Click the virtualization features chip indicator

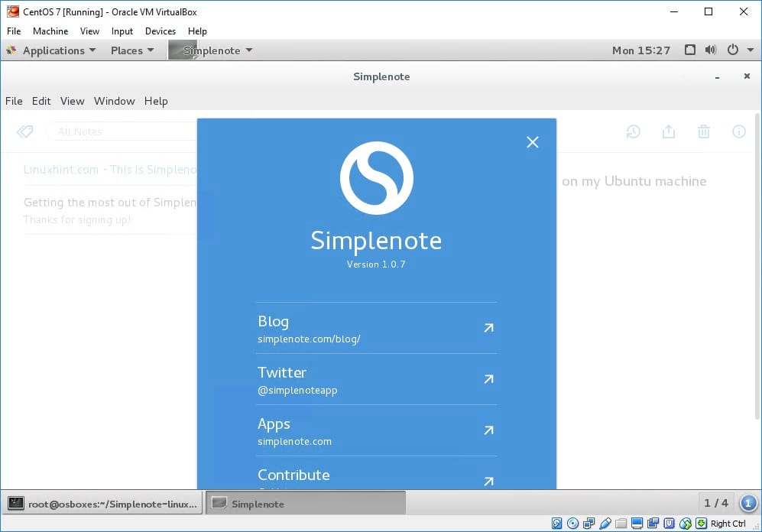(x=670, y=524)
